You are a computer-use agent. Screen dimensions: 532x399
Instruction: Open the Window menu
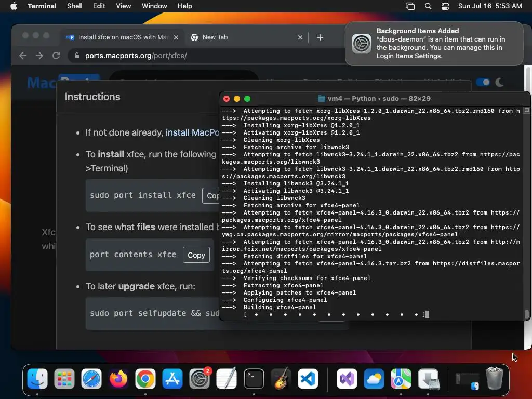point(154,6)
